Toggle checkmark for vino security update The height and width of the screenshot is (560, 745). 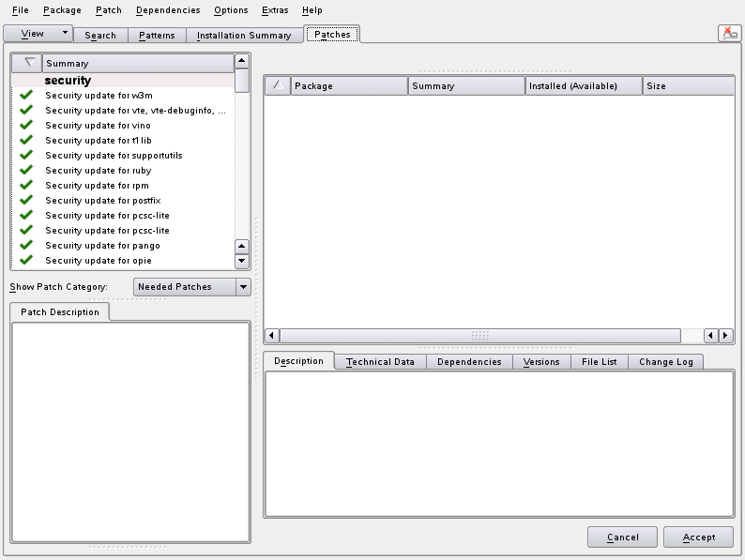[x=26, y=125]
